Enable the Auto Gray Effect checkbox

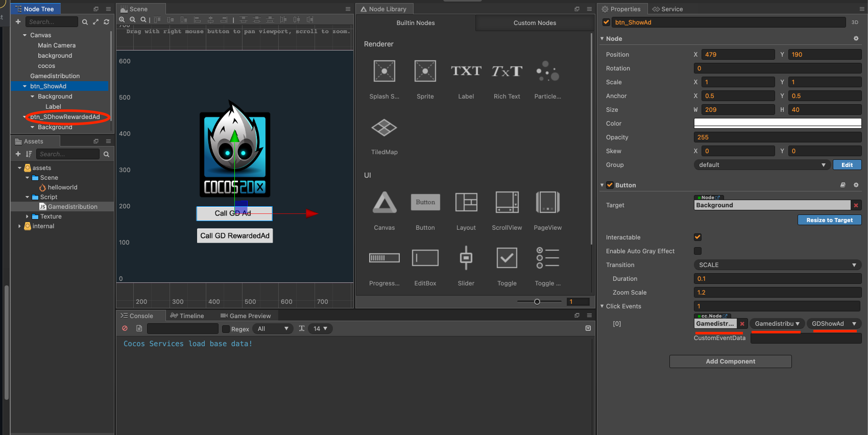click(697, 251)
